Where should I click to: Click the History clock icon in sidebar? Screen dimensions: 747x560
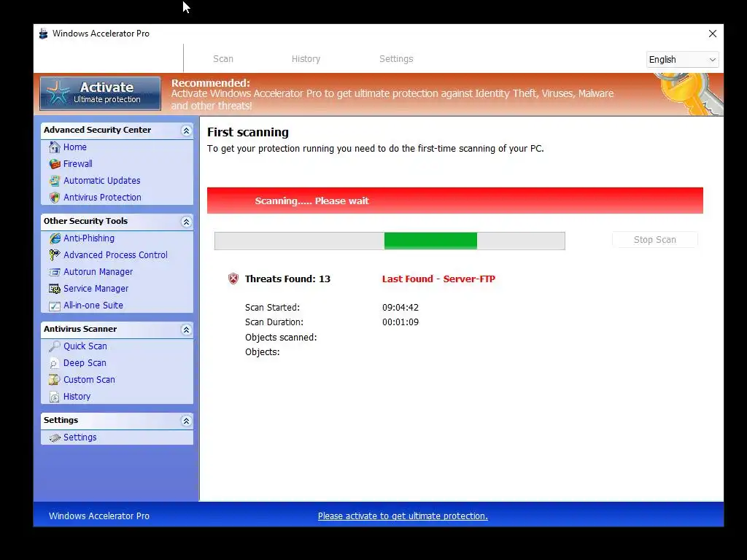(55, 397)
